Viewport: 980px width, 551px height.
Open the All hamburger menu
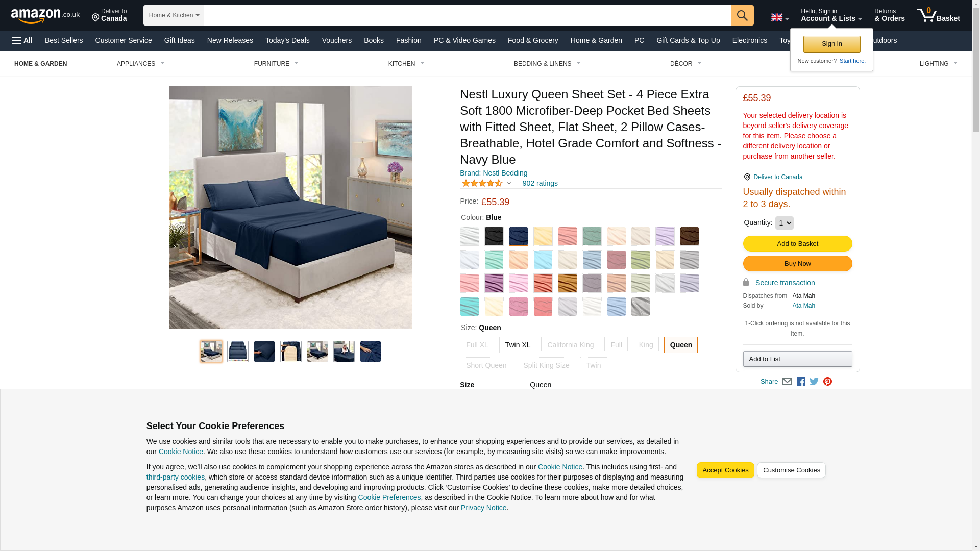(x=22, y=40)
